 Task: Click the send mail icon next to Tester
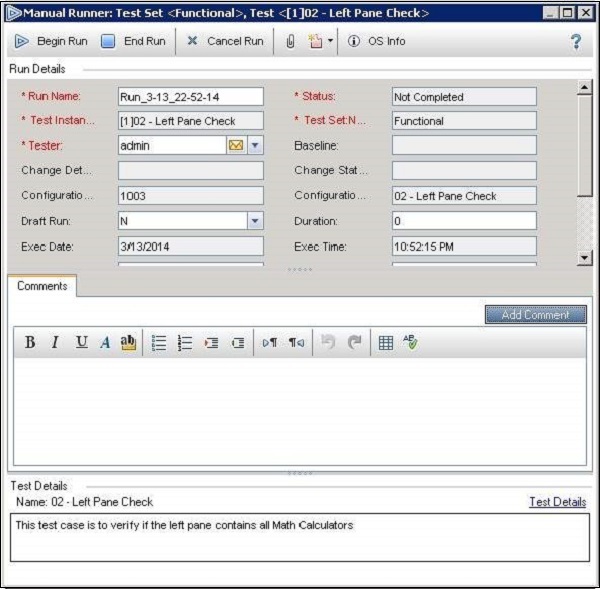[236, 146]
